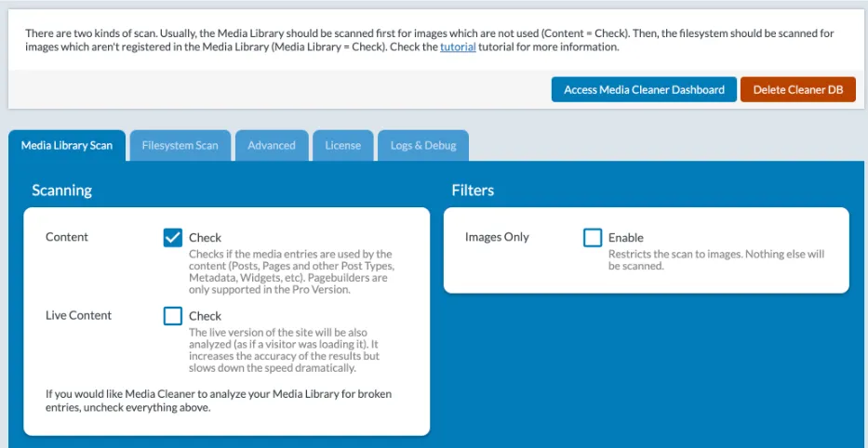Open the Logs & Debug tab

423,146
